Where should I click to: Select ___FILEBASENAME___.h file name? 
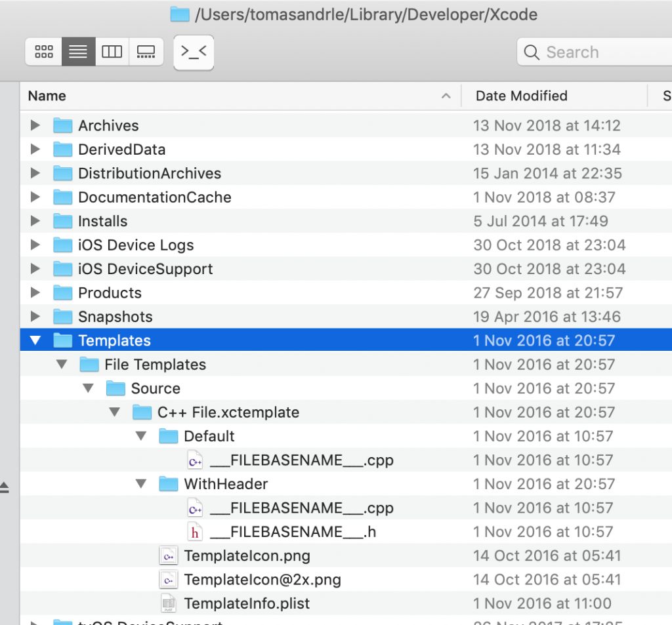[293, 532]
